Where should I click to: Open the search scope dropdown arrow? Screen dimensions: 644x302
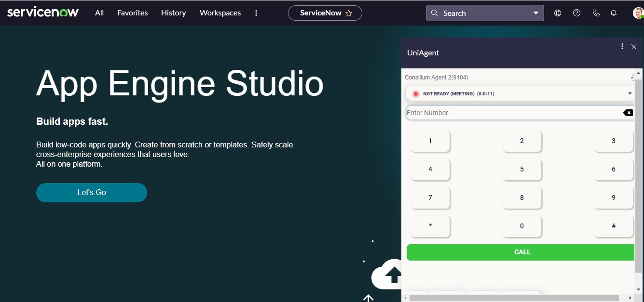(536, 13)
